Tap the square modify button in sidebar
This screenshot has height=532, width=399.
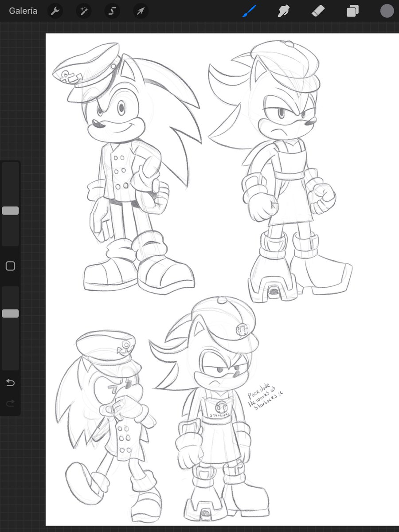coord(10,266)
